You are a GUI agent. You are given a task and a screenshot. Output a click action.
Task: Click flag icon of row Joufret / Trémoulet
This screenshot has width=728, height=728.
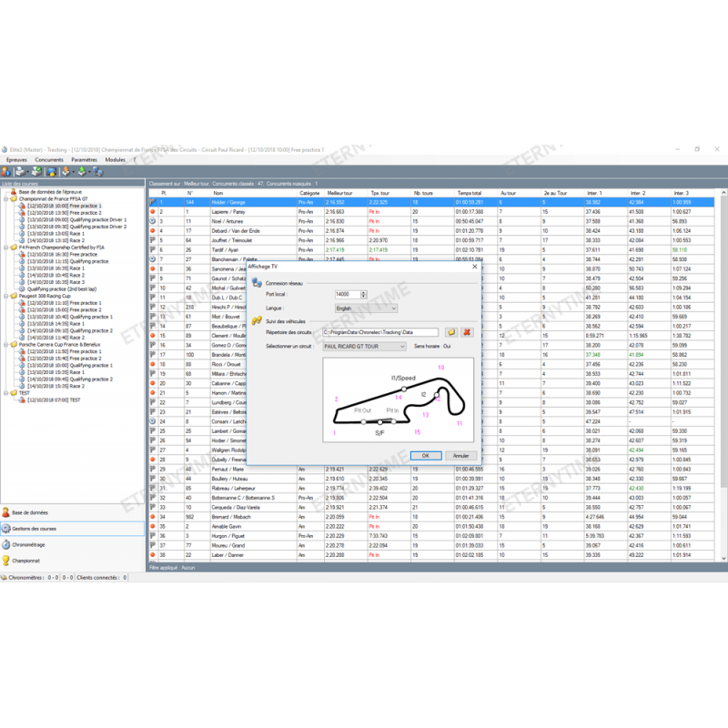[152, 240]
